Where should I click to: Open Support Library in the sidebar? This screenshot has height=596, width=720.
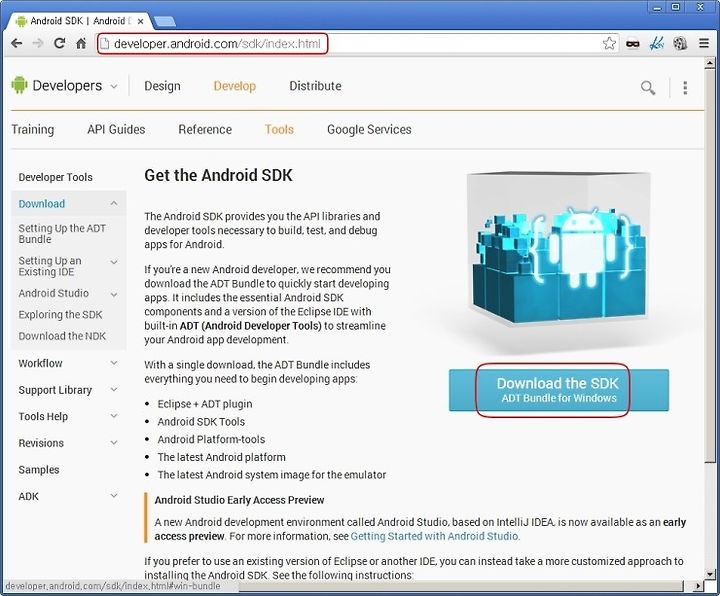55,390
